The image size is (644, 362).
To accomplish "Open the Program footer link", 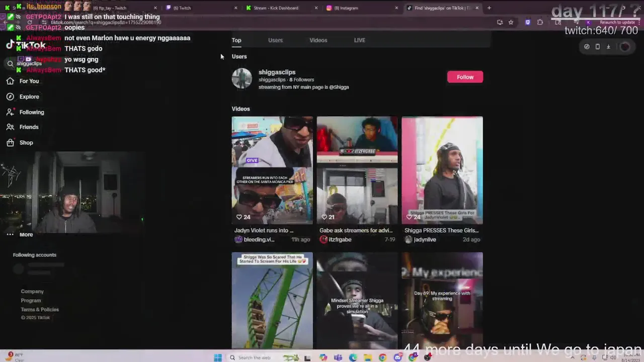I will [x=31, y=301].
